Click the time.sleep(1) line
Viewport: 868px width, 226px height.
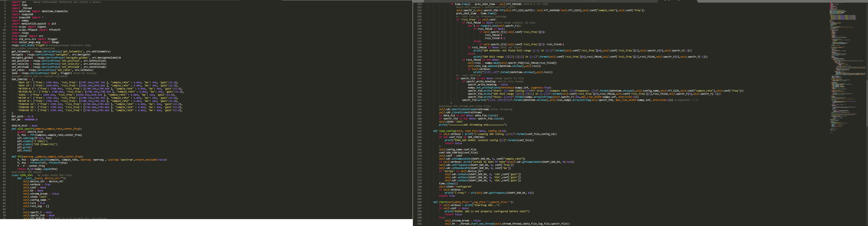pyautogui.click(x=446, y=183)
